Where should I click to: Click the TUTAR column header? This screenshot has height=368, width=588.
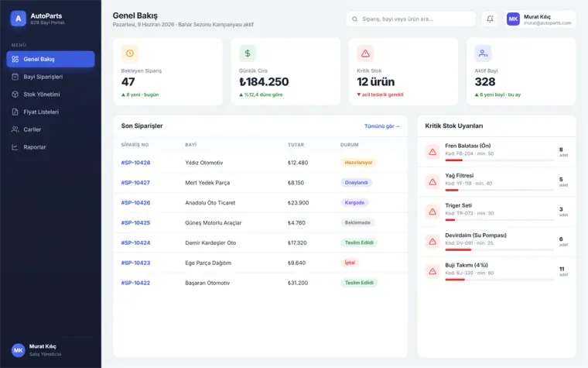(x=296, y=145)
